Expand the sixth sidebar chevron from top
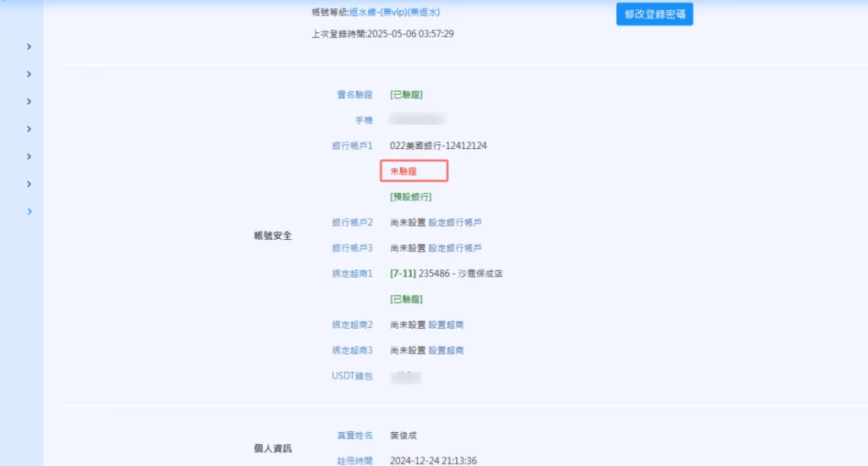 point(29,184)
